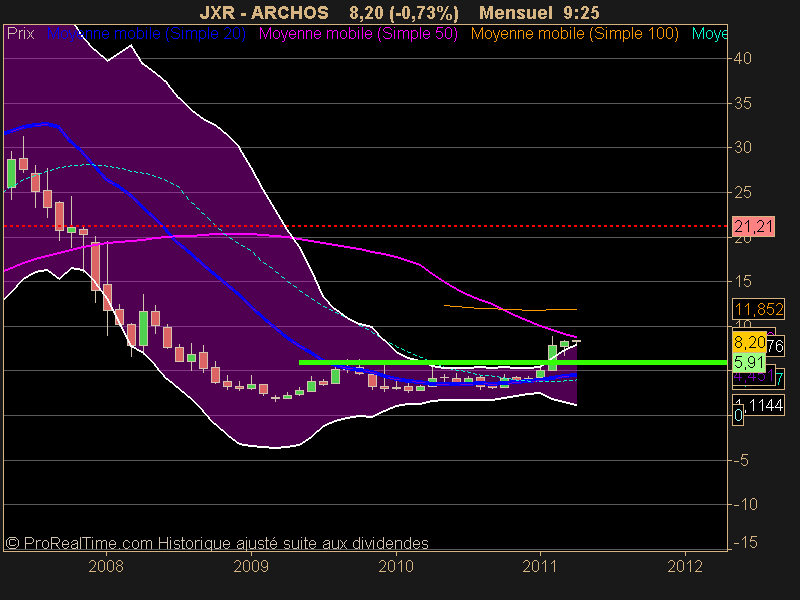Select the thick green horizontal support line
Screen dimensions: 800x600
(513, 363)
